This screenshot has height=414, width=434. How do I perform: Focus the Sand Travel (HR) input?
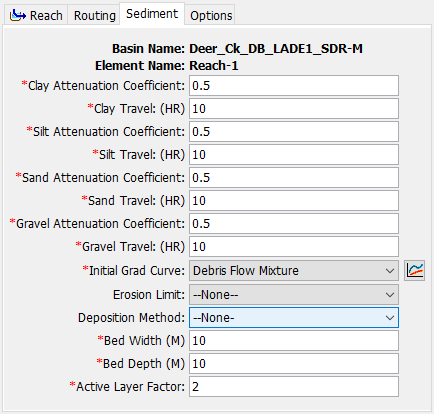pyautogui.click(x=294, y=201)
